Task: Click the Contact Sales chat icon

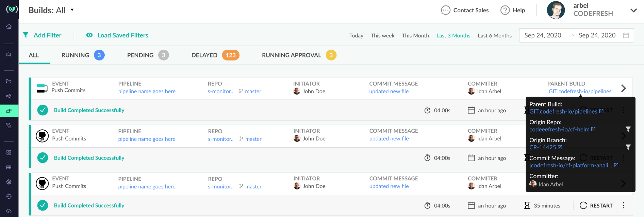Action: click(445, 10)
